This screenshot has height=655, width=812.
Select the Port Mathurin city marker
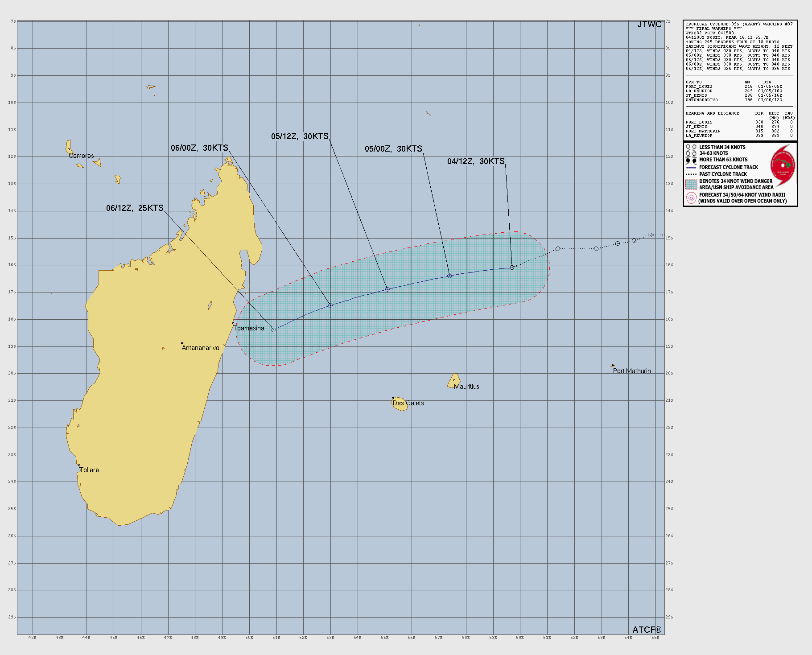613,365
